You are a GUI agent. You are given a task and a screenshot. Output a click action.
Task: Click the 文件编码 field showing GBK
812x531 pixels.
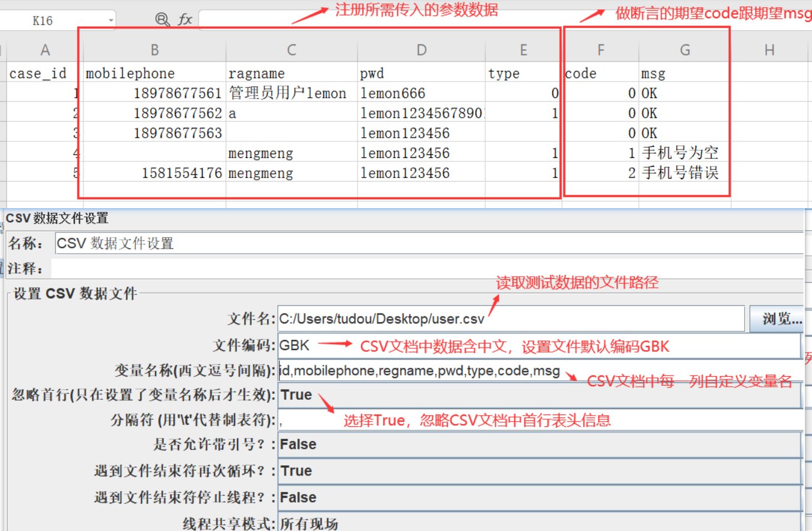[539, 345]
